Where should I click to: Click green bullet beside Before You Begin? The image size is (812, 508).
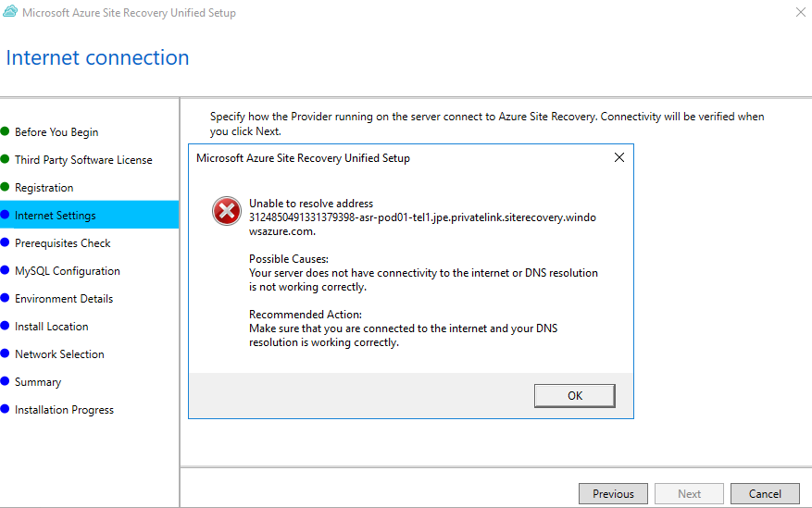5,130
